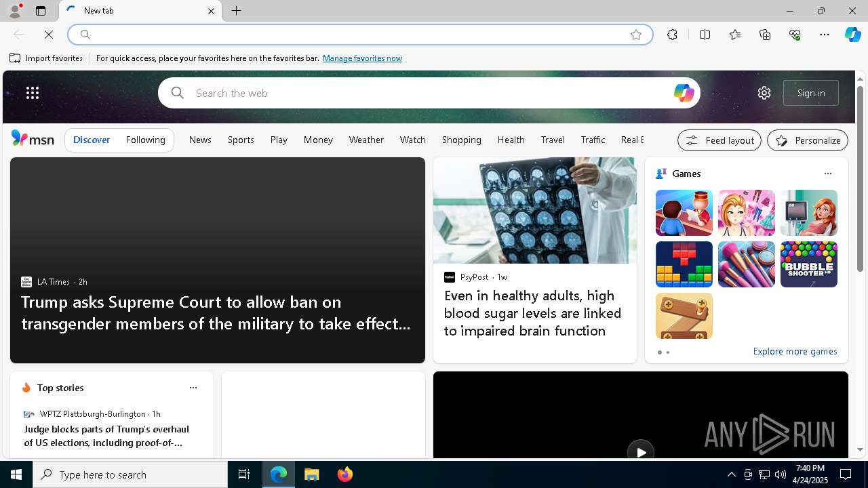Open Top stories more options menu

(x=193, y=388)
